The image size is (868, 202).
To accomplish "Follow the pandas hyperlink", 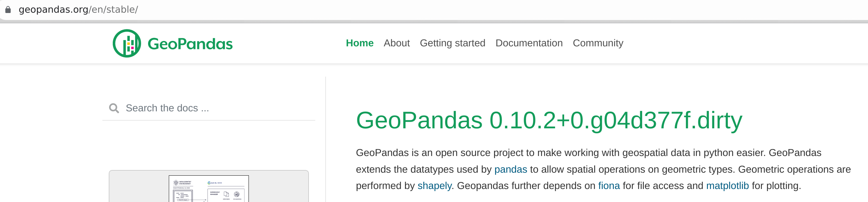I will [x=510, y=169].
